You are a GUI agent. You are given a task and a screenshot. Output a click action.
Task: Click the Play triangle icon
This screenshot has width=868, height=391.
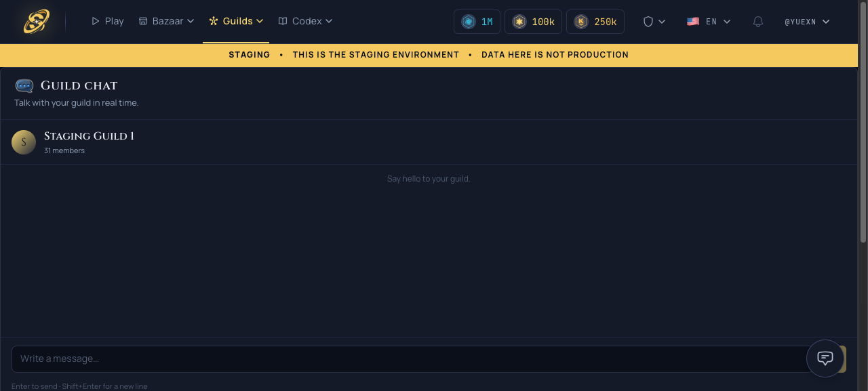tap(96, 21)
